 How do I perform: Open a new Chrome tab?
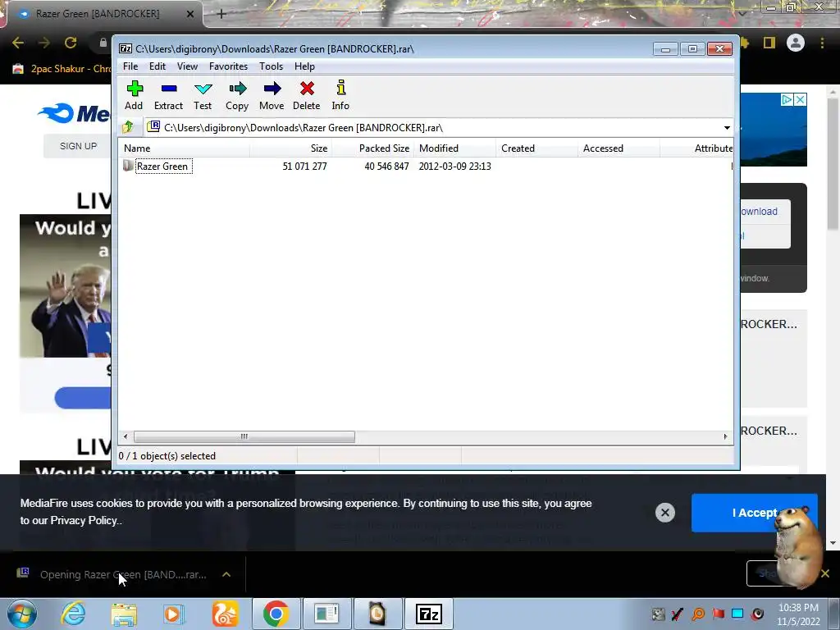click(x=221, y=14)
